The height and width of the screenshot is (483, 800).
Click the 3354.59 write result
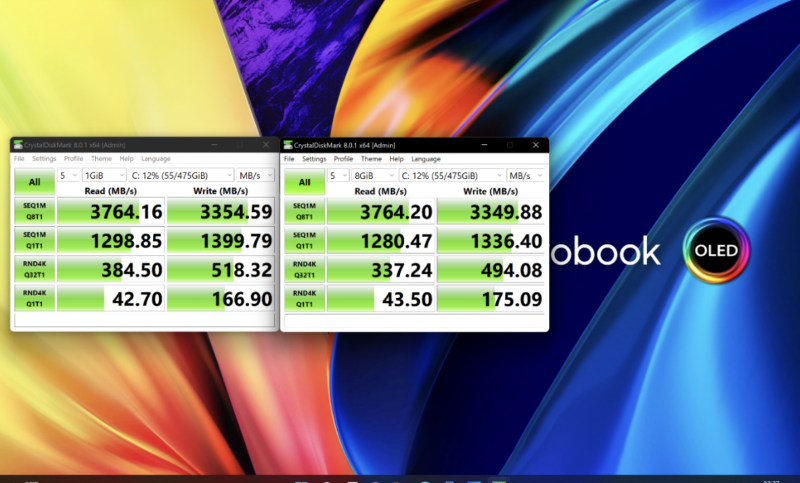pos(221,211)
